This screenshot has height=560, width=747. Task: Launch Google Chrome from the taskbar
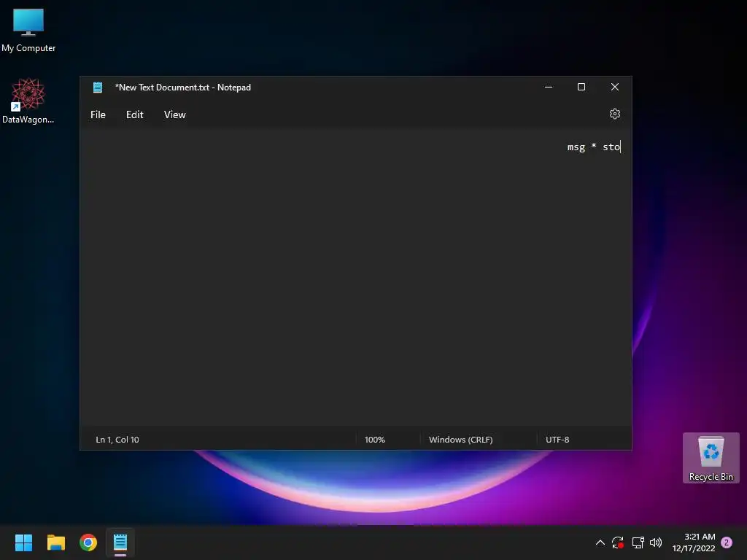click(x=88, y=542)
